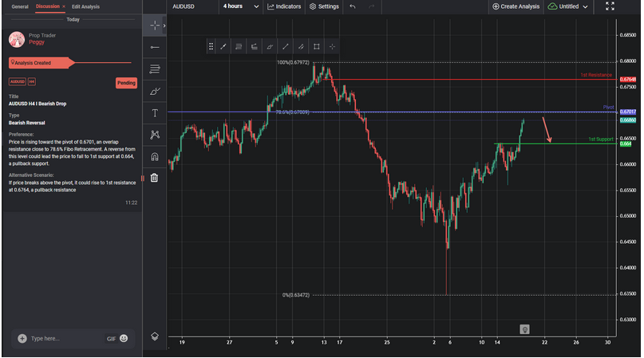
Task: Select parallel channel in floating toolbar
Action: point(301,46)
